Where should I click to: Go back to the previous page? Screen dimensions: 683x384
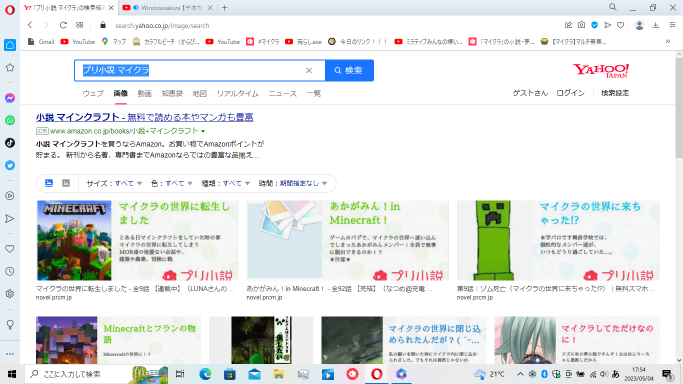(x=30, y=25)
